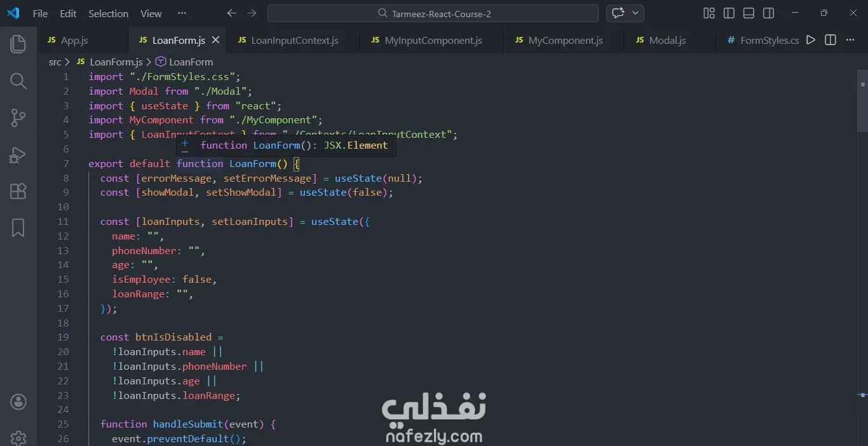Click line number 19 in the gutter
The height and width of the screenshot is (446, 868).
pyautogui.click(x=63, y=337)
